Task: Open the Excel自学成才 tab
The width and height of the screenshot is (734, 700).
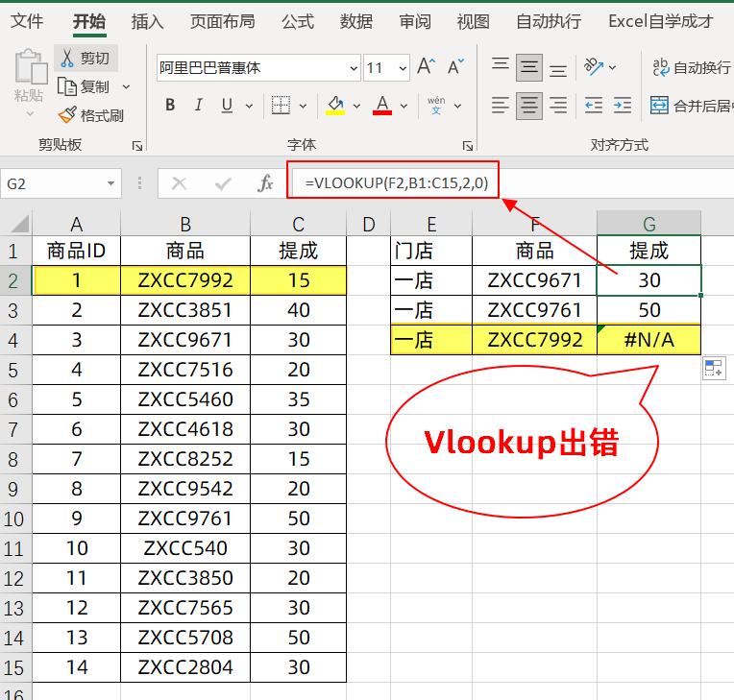Action: (661, 21)
